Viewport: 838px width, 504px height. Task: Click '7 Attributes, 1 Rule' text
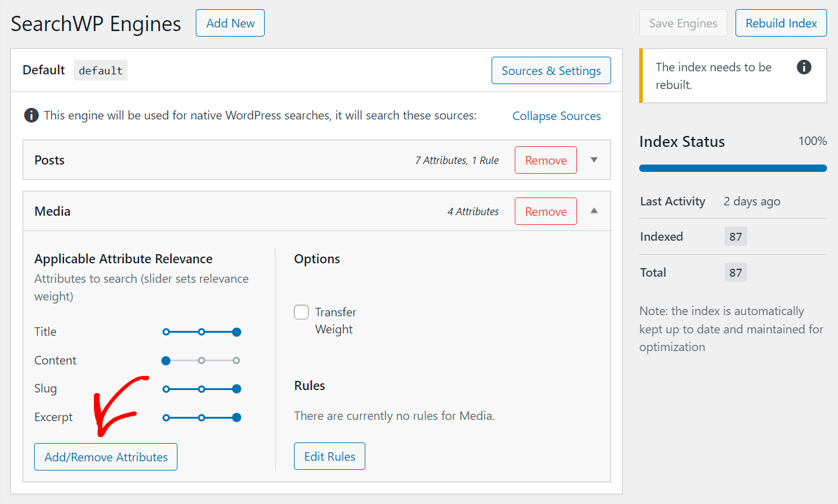[457, 160]
